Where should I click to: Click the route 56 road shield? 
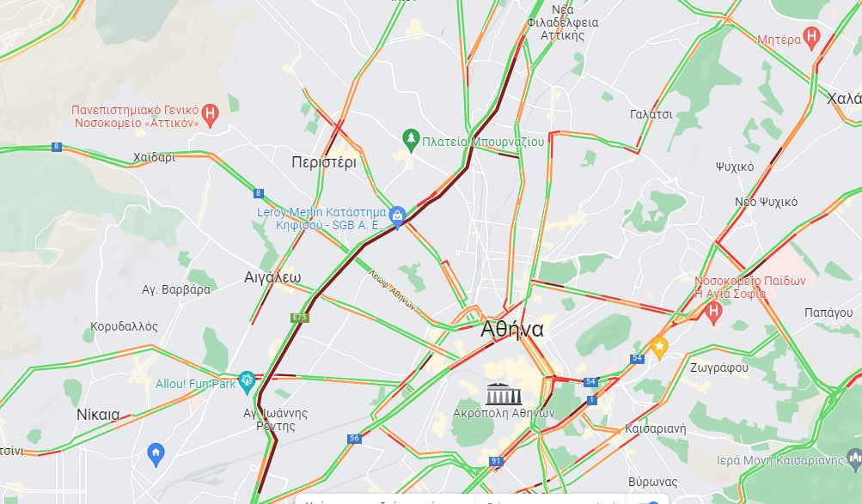355,438
